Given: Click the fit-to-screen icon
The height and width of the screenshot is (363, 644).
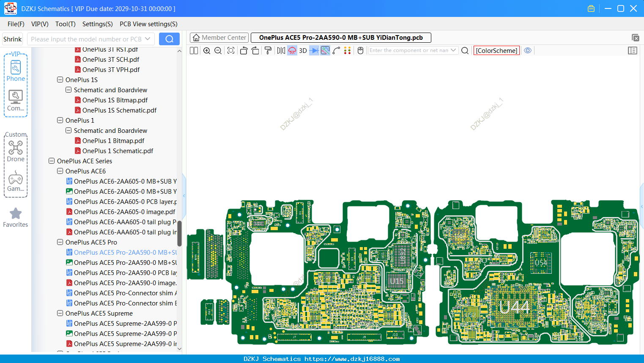Looking at the screenshot, I should coord(231,51).
